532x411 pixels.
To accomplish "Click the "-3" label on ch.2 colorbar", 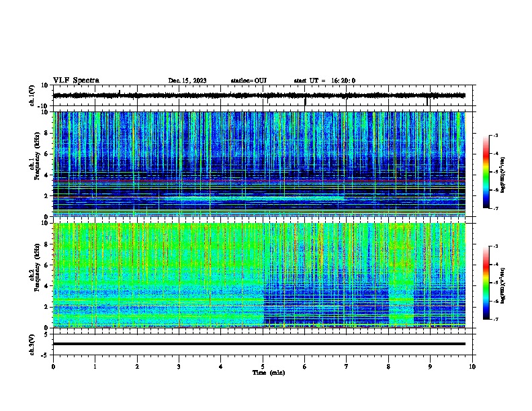I will click(x=496, y=246).
